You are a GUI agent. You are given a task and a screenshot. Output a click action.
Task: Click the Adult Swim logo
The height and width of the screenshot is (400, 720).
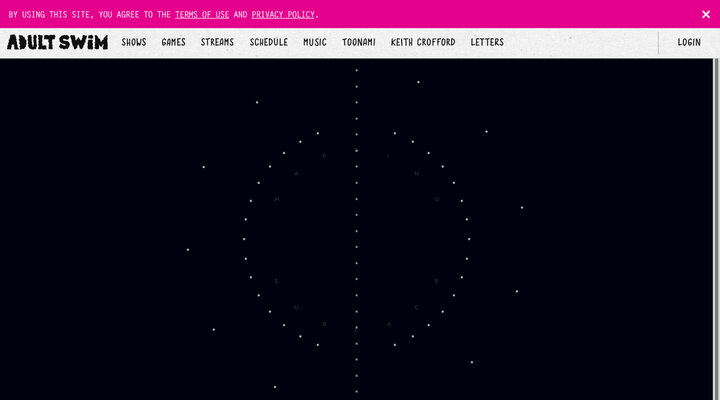[x=57, y=42]
